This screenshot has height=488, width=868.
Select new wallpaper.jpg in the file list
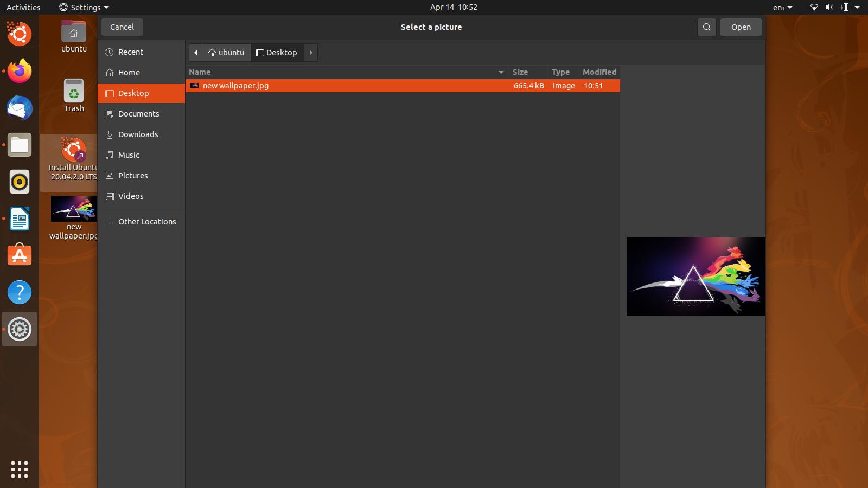(403, 86)
